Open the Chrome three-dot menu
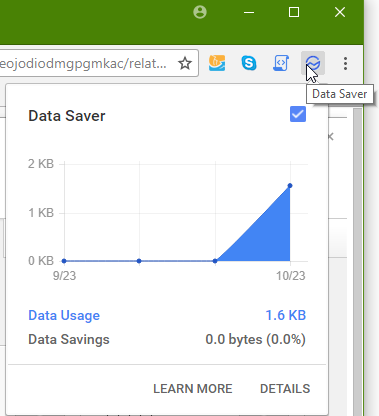The image size is (379, 416). pyautogui.click(x=345, y=63)
